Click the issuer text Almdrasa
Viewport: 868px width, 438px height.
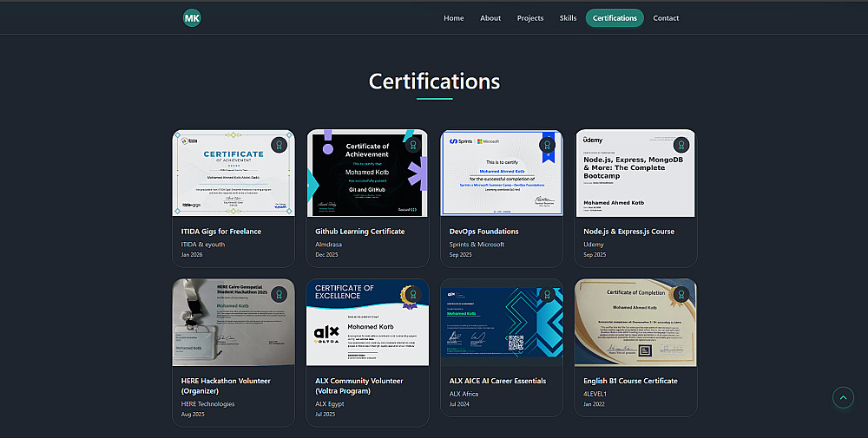(328, 244)
